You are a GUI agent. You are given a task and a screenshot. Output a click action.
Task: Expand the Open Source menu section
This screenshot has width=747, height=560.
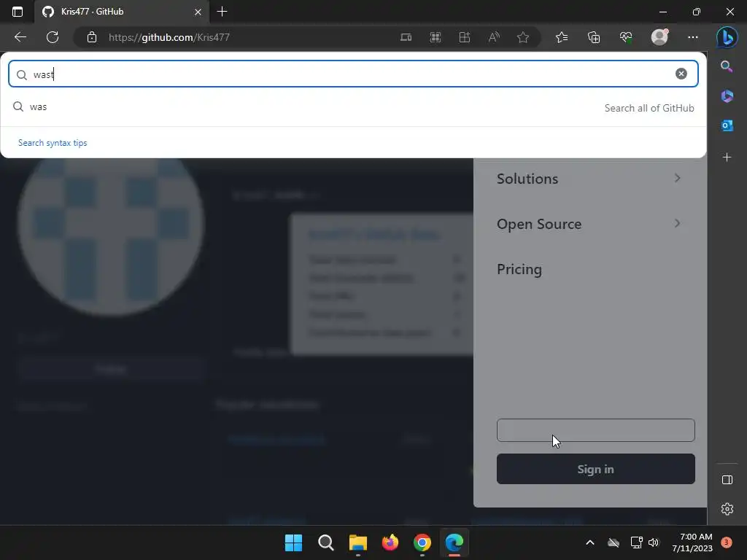[x=589, y=224]
